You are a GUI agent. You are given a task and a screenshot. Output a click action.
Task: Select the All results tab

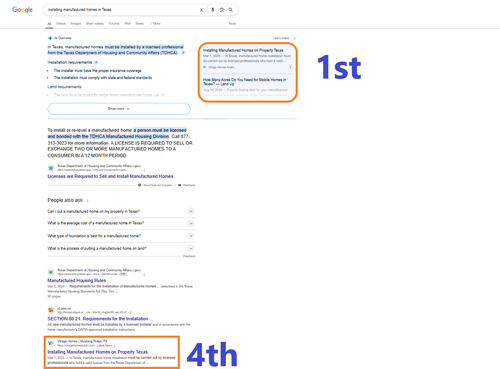(49, 24)
